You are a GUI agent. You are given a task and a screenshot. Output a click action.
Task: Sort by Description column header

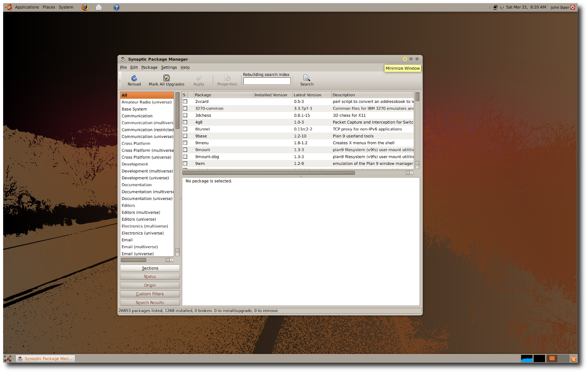click(373, 95)
